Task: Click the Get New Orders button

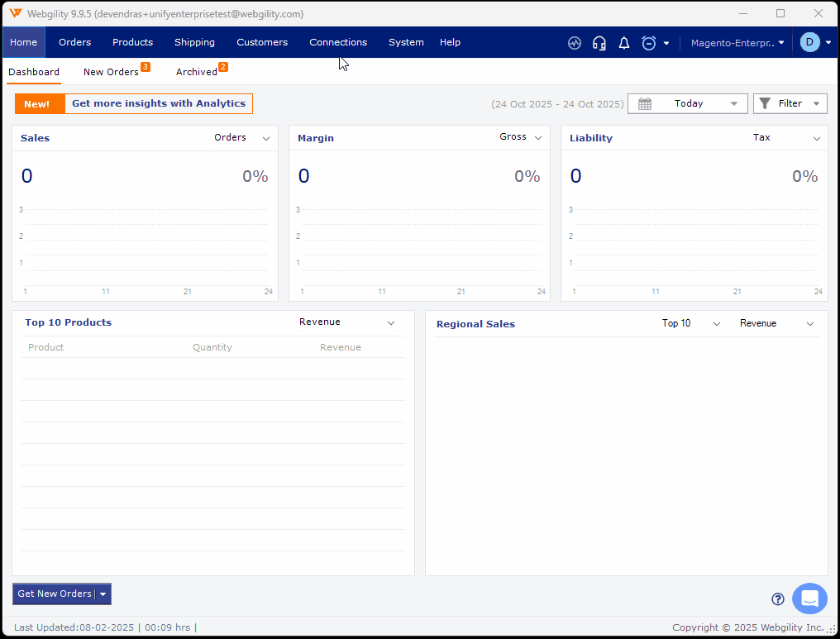Action: pos(54,594)
